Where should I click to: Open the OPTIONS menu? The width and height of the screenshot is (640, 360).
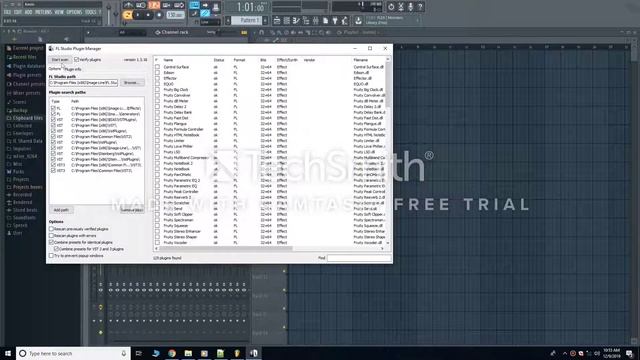pos(74,12)
